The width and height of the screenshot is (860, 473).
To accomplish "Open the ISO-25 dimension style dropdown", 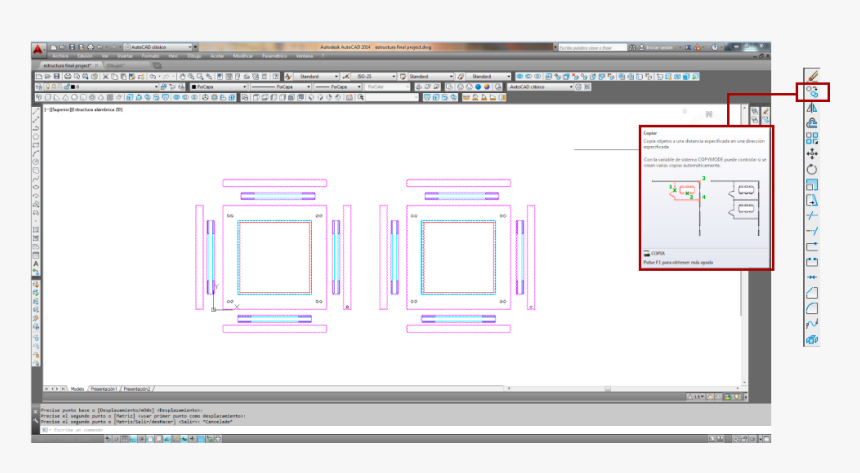I will [x=373, y=77].
